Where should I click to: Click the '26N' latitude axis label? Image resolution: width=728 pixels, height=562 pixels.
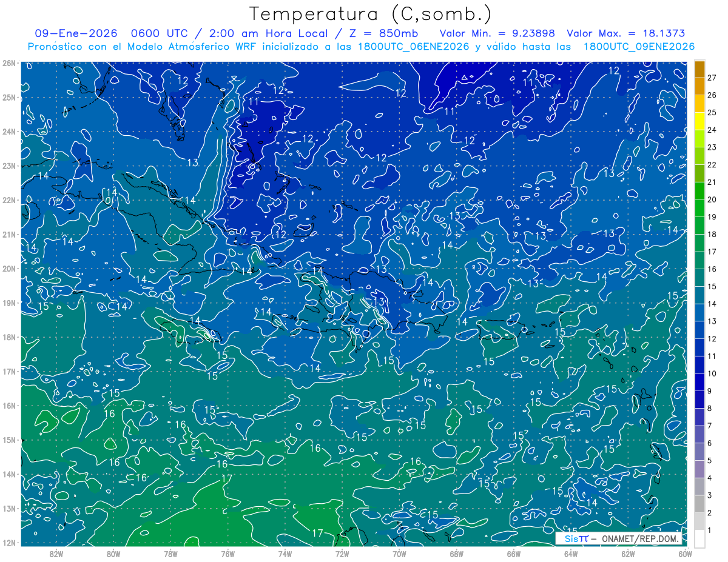(8, 63)
